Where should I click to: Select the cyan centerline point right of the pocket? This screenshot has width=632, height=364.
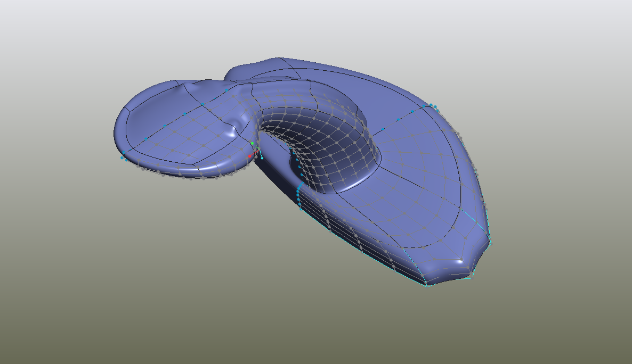coord(383,129)
